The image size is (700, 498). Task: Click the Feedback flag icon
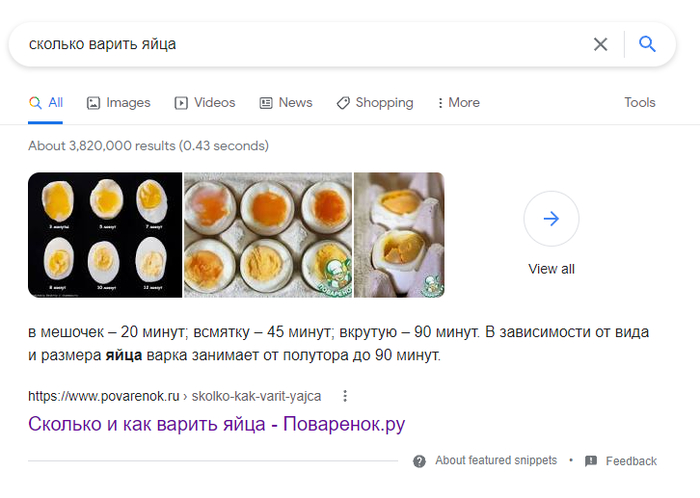tap(591, 461)
